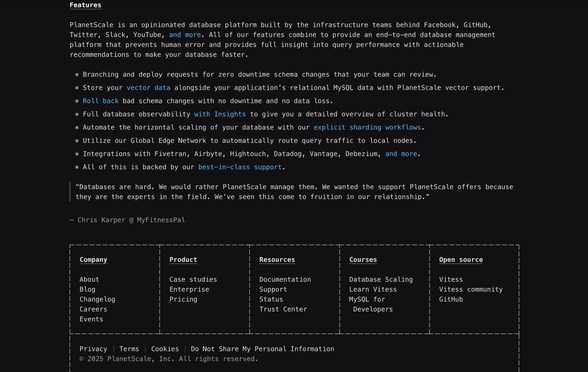
Task: Open the Privacy policy link
Action: [93, 349]
